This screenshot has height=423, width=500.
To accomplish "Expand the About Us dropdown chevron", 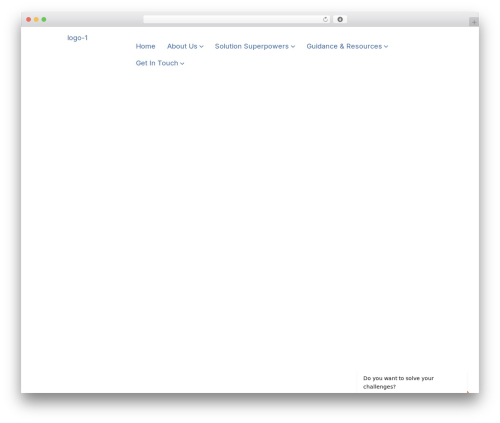I will click(201, 47).
